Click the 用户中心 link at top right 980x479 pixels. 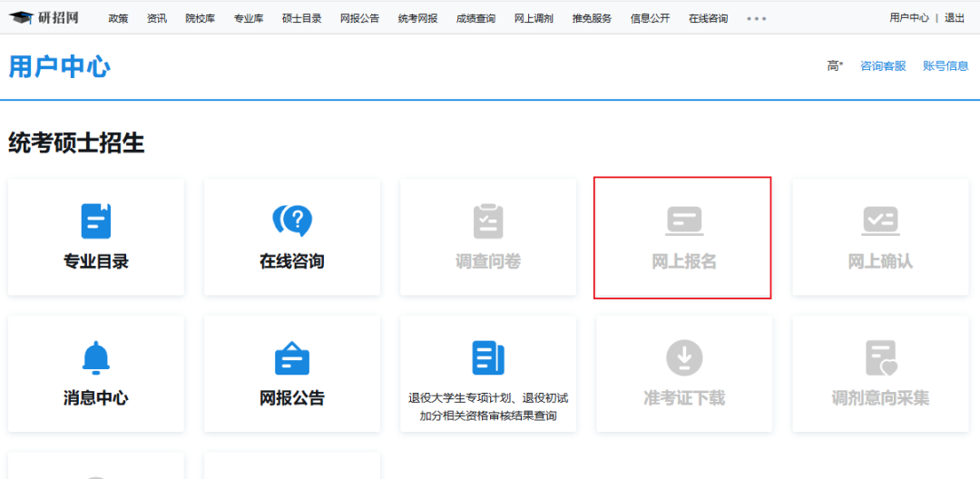tap(909, 17)
